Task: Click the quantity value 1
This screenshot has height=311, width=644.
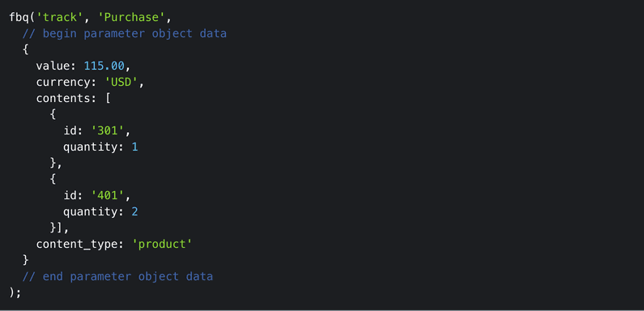Action: pos(134,147)
